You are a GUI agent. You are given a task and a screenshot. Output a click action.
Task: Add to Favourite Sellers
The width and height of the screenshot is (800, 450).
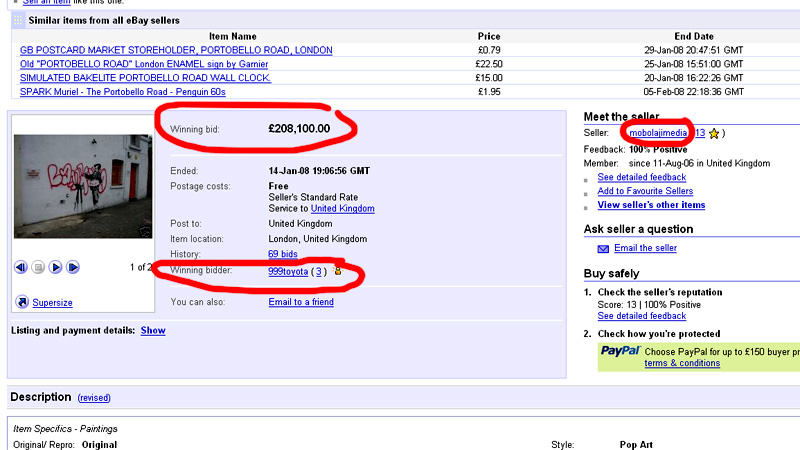coord(645,191)
